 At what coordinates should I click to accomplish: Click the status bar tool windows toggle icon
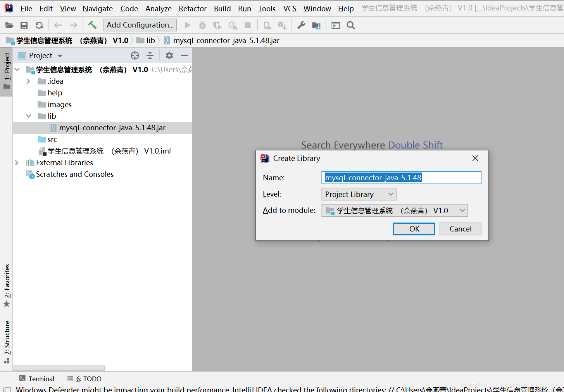[7, 389]
